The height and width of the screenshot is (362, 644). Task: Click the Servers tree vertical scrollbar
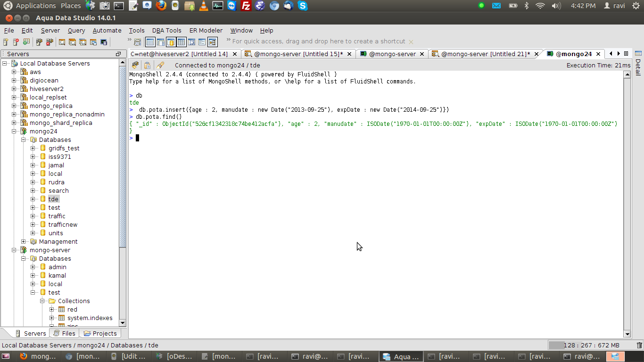(x=123, y=193)
